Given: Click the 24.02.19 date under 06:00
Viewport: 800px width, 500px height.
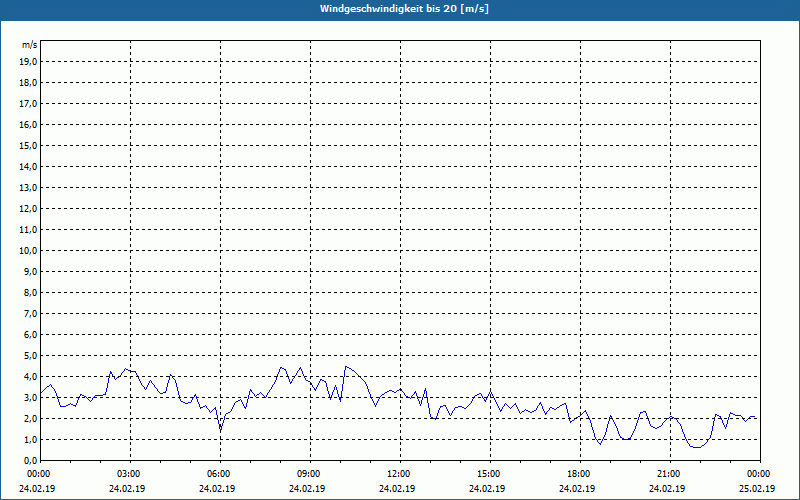Looking at the screenshot, I should coord(217,488).
